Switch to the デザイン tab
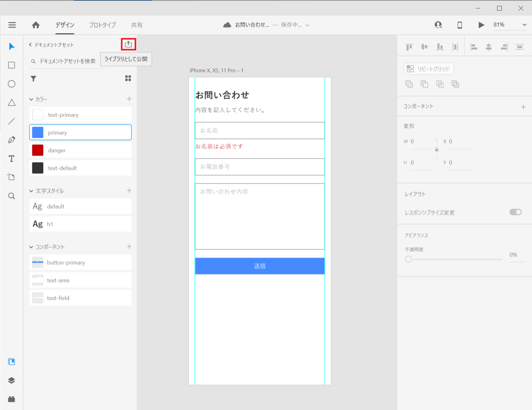The image size is (532, 410). [65, 25]
